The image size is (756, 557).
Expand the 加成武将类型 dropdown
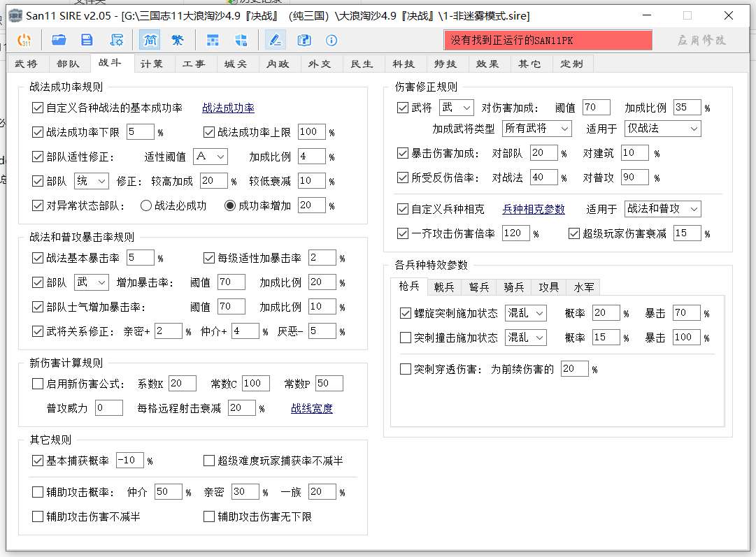click(536, 128)
